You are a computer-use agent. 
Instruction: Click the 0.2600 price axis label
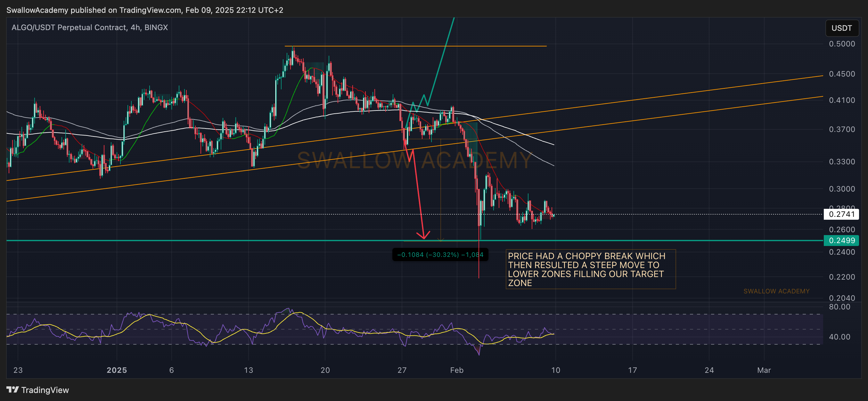pos(842,229)
